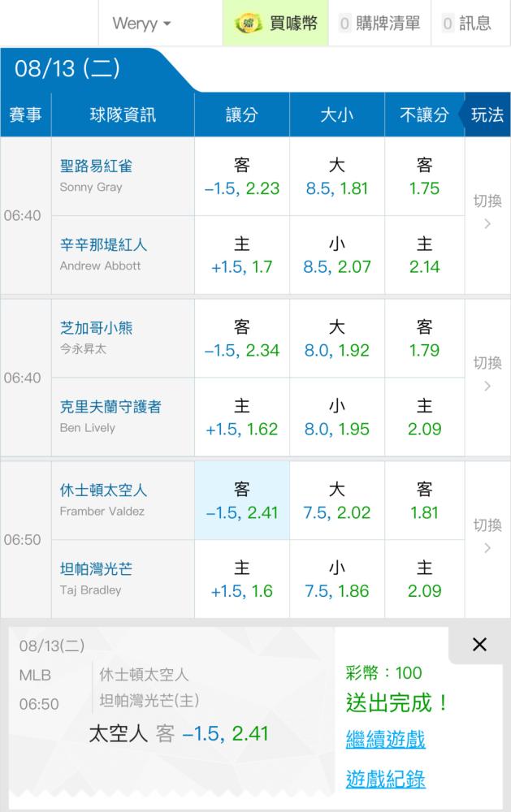Open 坦帕灣光芒 team info

(97, 569)
